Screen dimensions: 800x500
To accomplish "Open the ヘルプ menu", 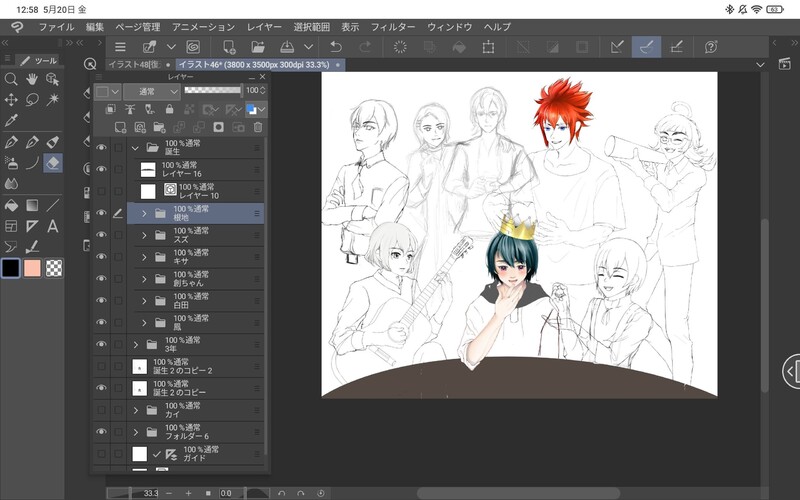I will point(497,27).
